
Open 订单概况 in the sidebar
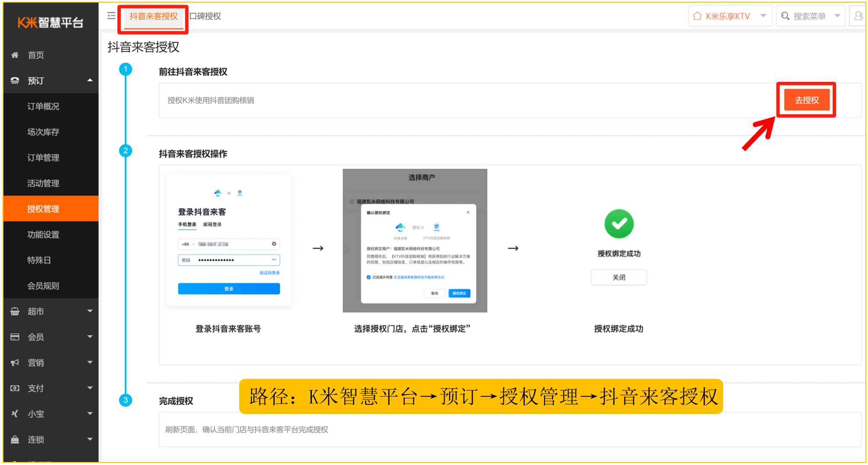click(x=51, y=106)
